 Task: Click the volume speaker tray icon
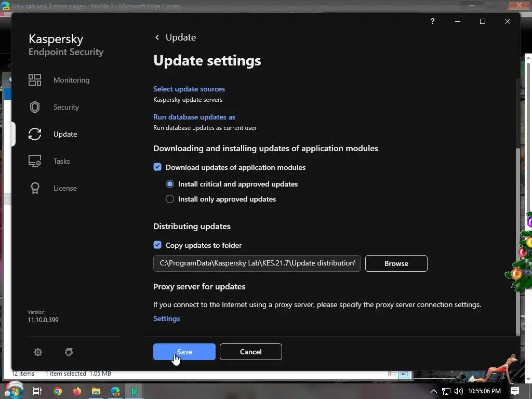pos(458,391)
